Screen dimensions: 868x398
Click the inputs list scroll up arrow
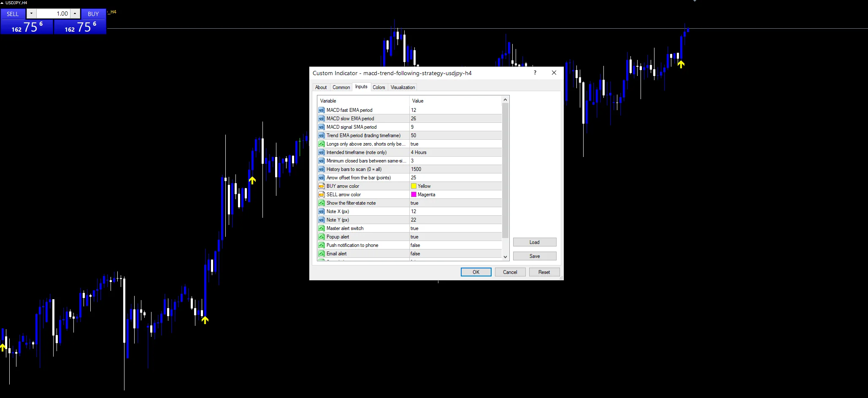click(x=505, y=100)
